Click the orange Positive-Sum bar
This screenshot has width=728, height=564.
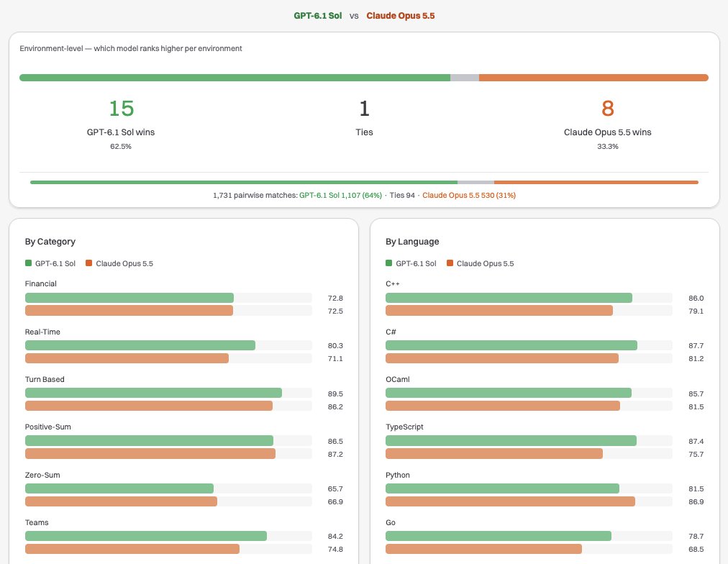pyautogui.click(x=150, y=453)
